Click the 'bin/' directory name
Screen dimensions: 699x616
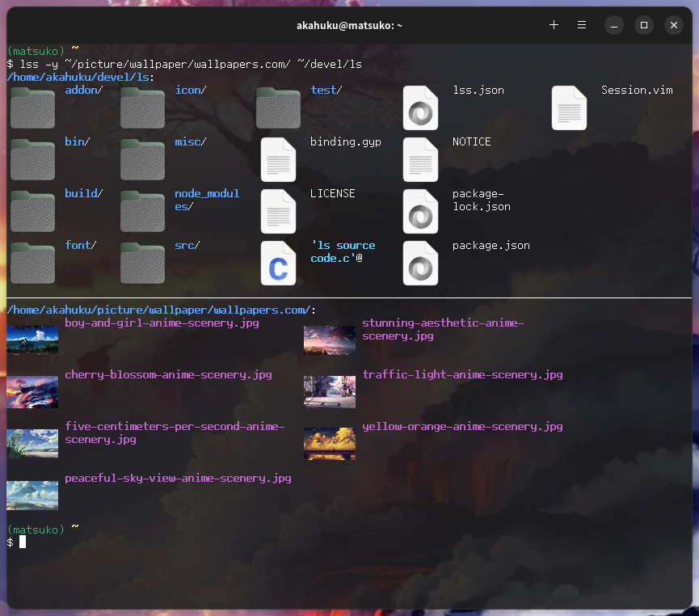78,141
